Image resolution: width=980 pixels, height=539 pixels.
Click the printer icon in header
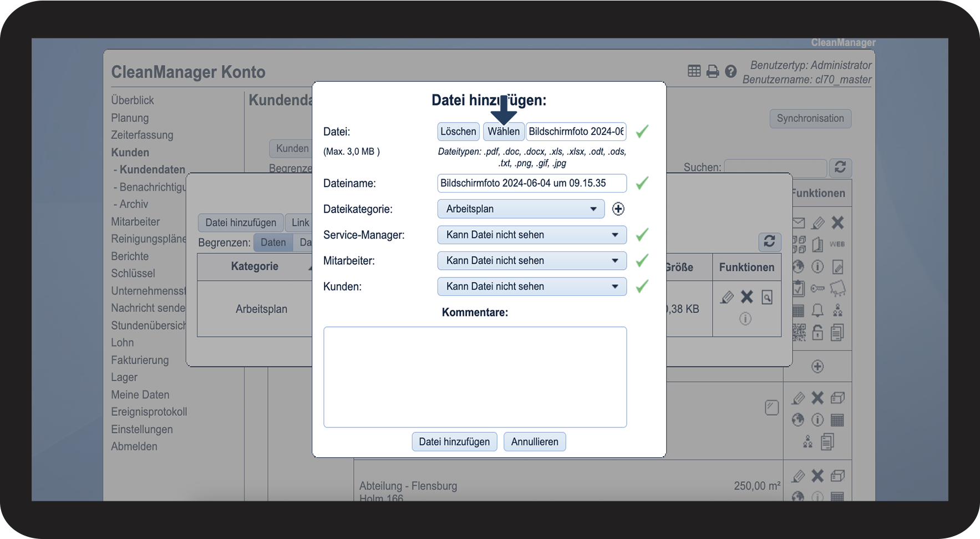pyautogui.click(x=712, y=72)
